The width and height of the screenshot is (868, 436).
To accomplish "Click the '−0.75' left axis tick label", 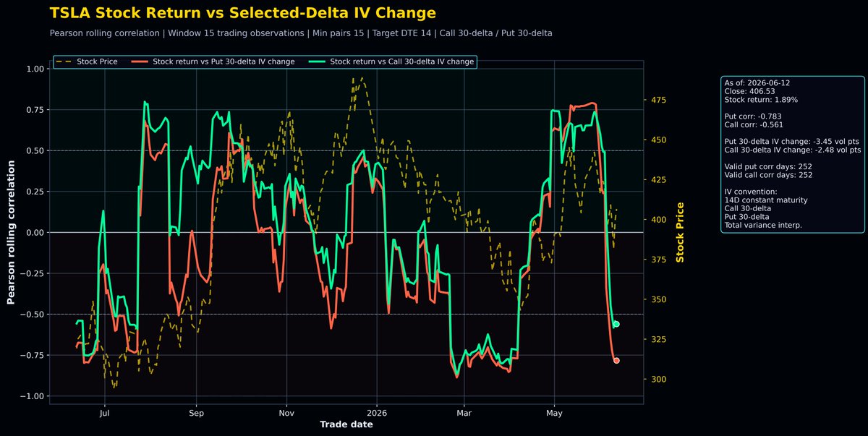I will [32, 355].
